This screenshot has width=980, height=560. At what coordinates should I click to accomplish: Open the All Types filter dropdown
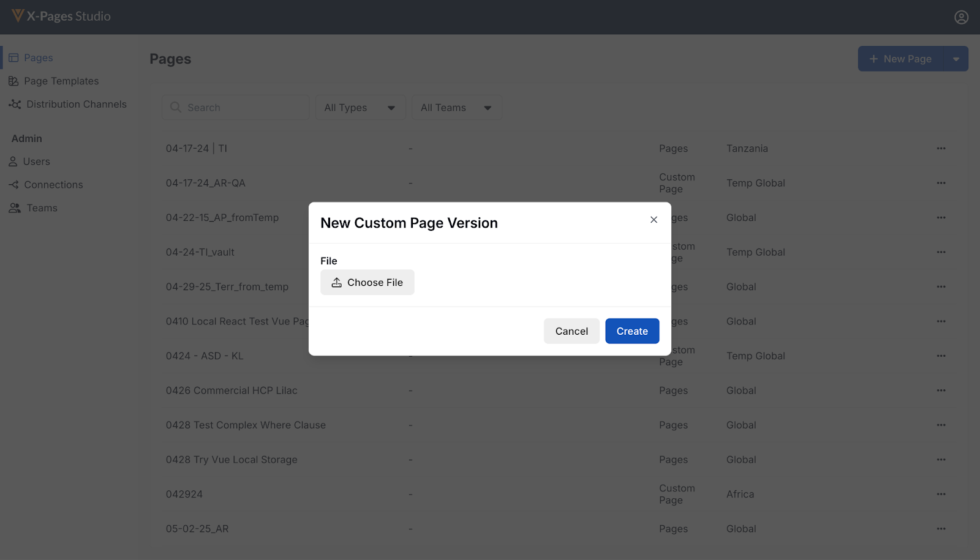[x=360, y=108]
